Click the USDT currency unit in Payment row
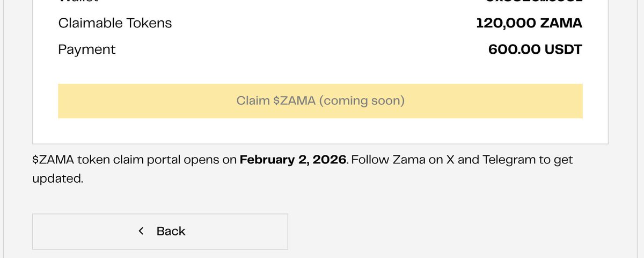Image resolution: width=644 pixels, height=258 pixels. point(562,49)
